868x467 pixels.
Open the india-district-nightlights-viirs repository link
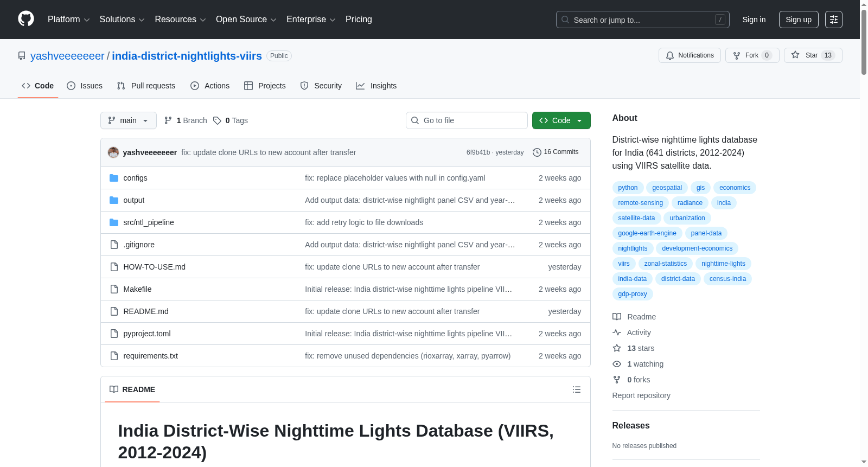187,56
